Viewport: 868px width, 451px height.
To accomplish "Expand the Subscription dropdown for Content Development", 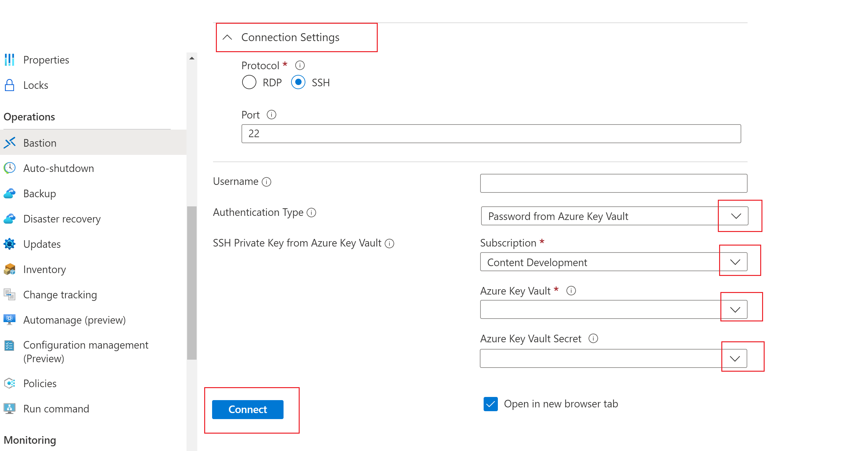I will coord(735,262).
